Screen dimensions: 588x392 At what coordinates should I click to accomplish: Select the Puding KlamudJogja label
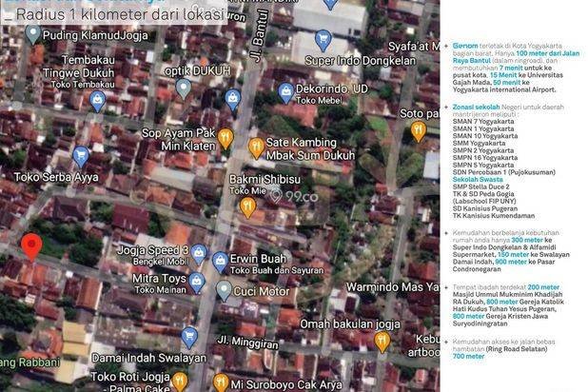click(95, 35)
